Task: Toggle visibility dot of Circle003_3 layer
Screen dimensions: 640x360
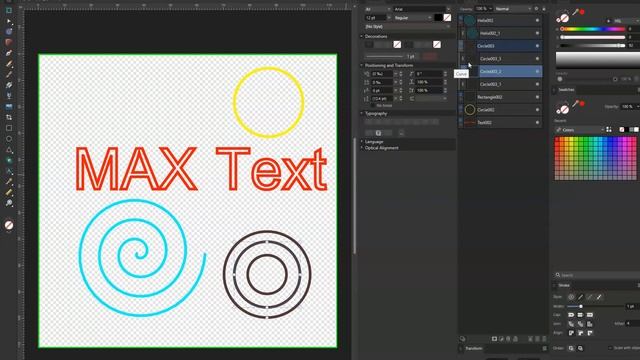Action: (x=537, y=59)
